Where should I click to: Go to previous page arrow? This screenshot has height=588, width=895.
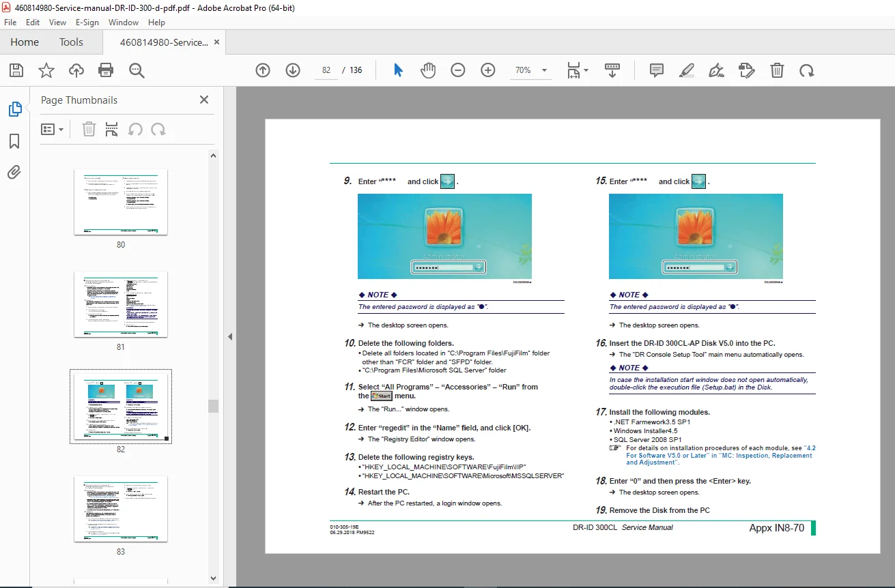[263, 70]
